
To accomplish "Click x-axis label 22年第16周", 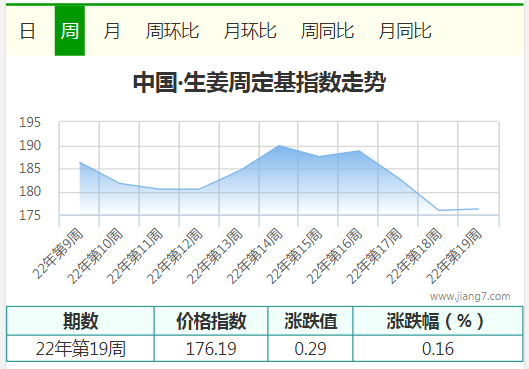I will (x=334, y=256).
